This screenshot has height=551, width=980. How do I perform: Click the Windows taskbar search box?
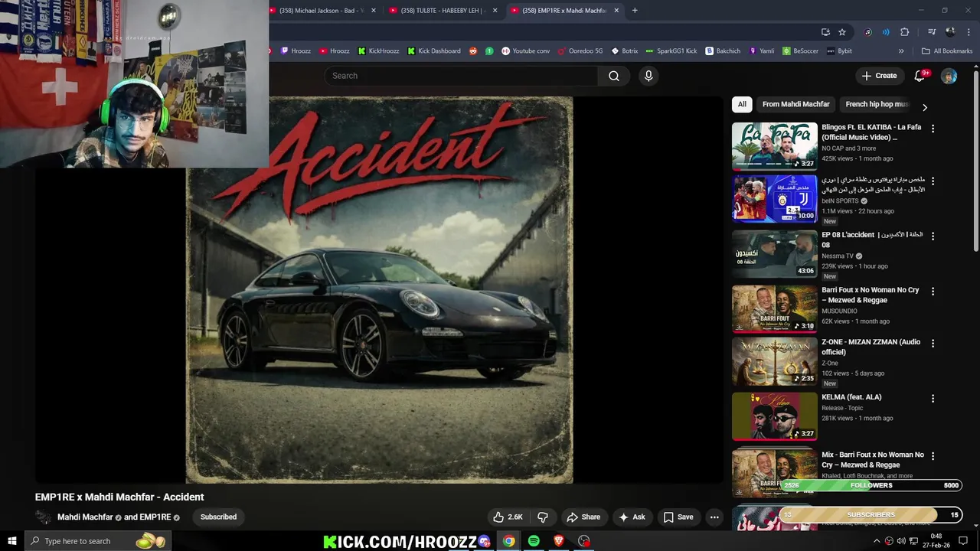click(96, 541)
